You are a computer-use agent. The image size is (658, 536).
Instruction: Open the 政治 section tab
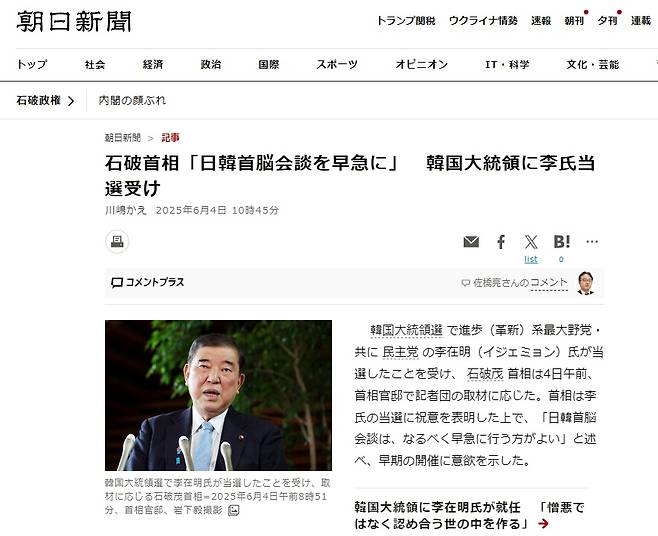(x=211, y=65)
